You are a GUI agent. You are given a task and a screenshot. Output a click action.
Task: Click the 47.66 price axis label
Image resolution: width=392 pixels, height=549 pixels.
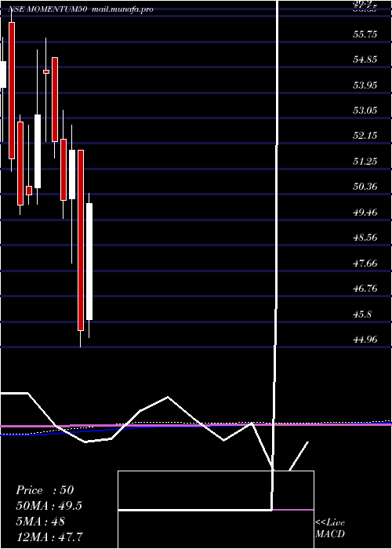coord(365,263)
